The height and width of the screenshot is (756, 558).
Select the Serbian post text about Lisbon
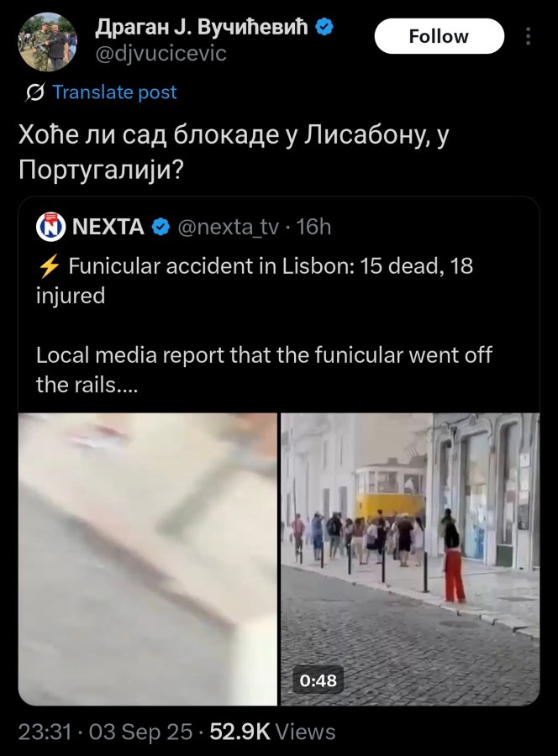(x=234, y=152)
